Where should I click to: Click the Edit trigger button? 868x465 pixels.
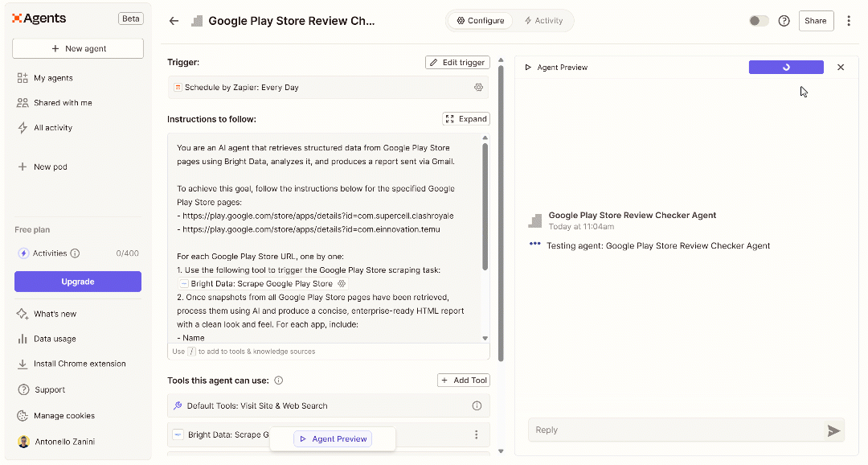457,63
